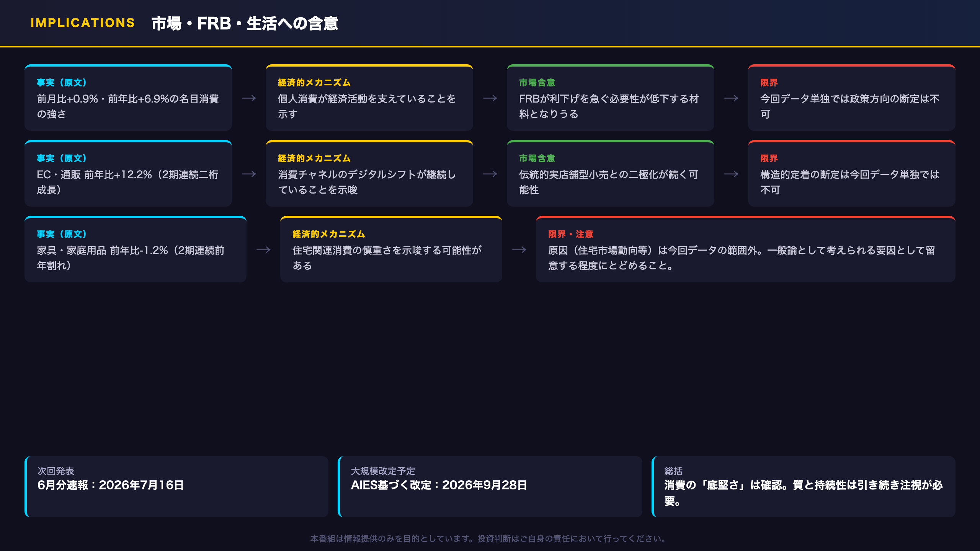Click the 総括 label
980x551 pixels.
coord(673,471)
